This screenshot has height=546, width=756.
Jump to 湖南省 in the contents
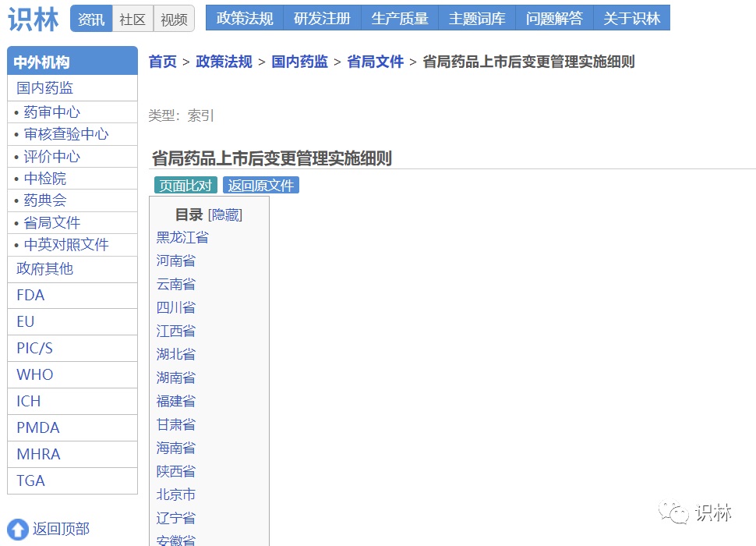[x=176, y=378]
